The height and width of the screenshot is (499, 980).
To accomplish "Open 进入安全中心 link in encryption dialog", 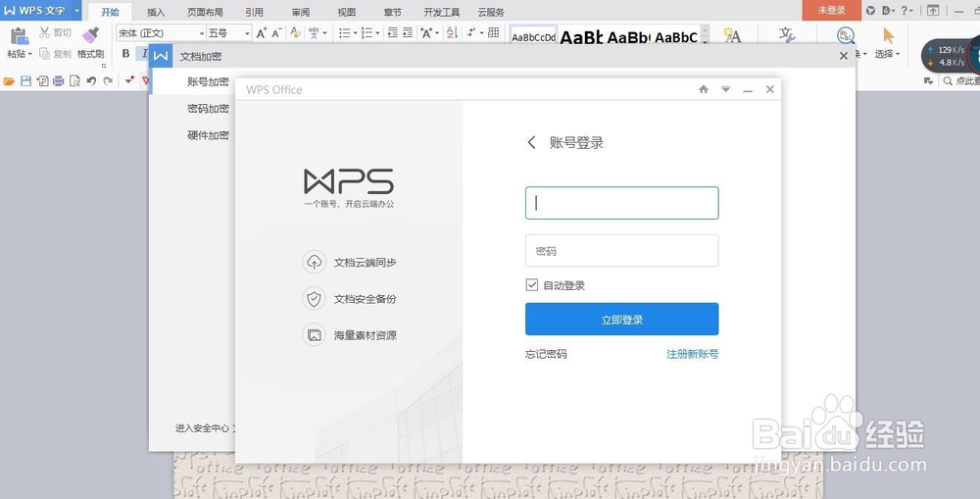I will (206, 428).
